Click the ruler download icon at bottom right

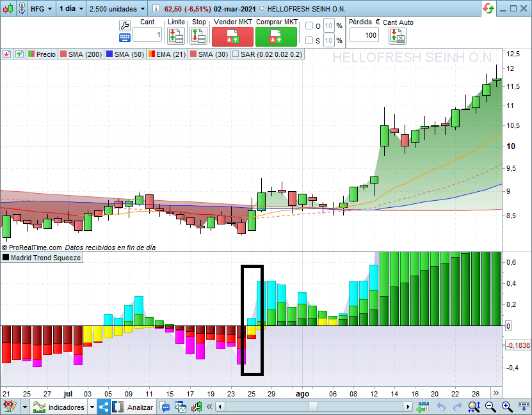pos(524,406)
